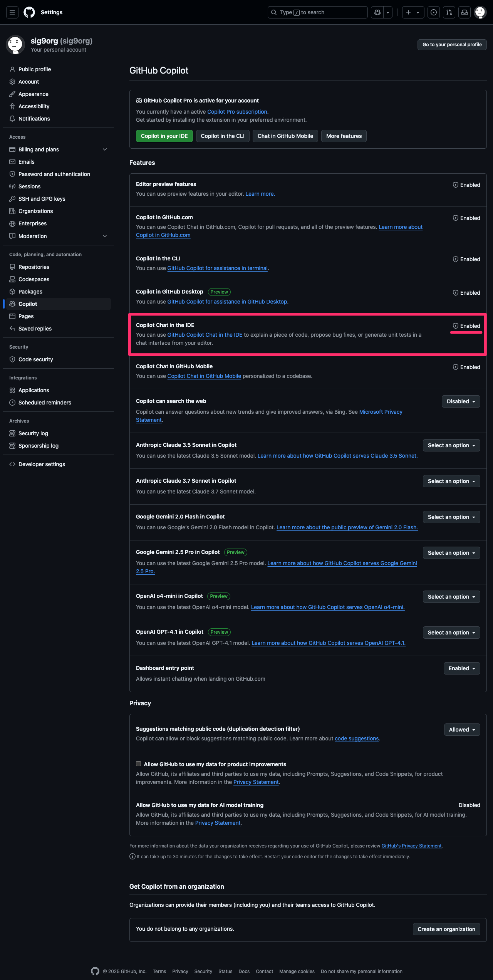Open the footer Docs link
Viewport: 493px width, 980px height.
pos(244,972)
